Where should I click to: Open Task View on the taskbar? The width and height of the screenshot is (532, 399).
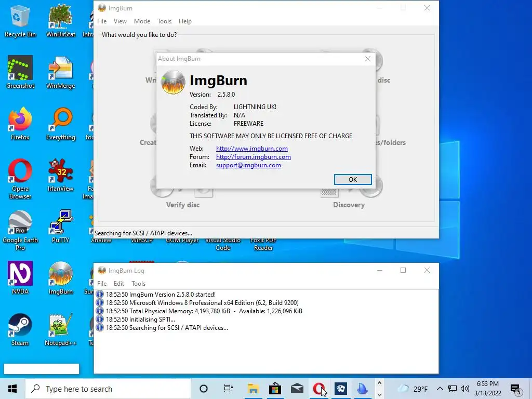click(x=229, y=389)
